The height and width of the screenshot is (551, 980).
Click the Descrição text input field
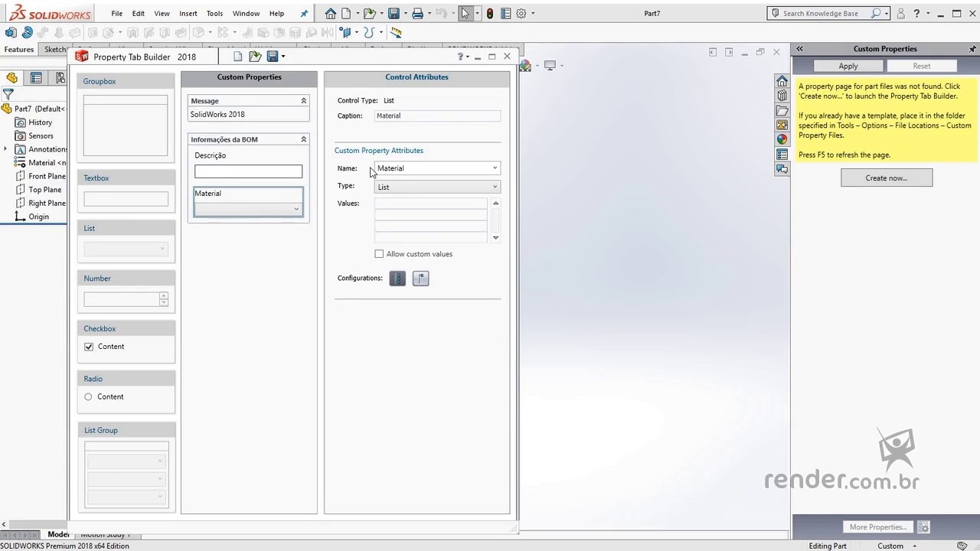pos(248,171)
